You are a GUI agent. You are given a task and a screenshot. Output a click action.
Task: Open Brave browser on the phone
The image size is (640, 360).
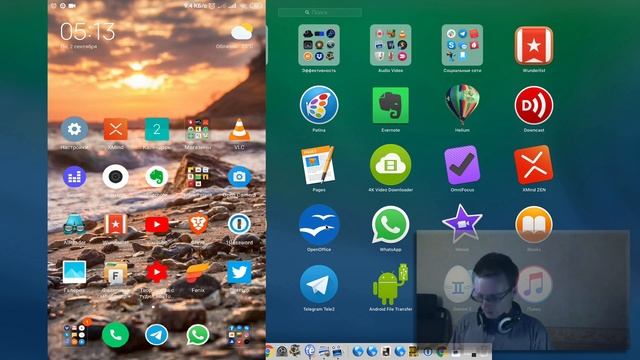click(x=198, y=224)
